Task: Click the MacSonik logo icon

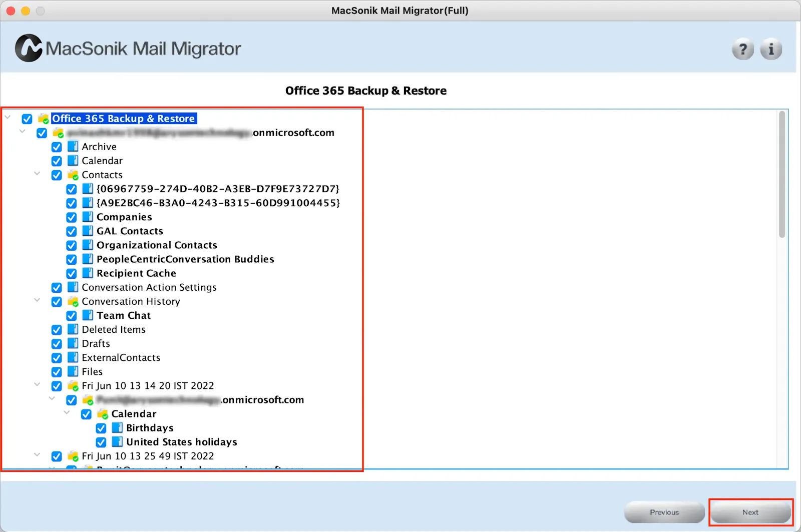Action: [x=29, y=48]
